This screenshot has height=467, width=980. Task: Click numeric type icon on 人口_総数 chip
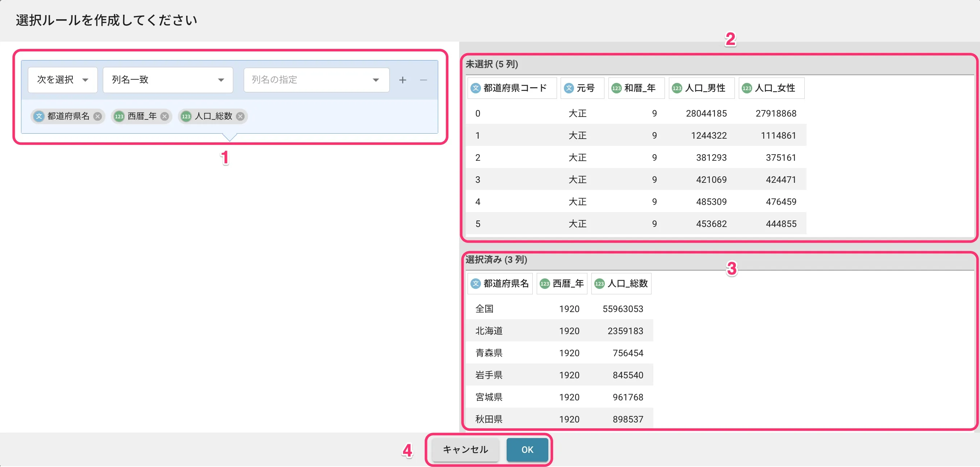[186, 116]
